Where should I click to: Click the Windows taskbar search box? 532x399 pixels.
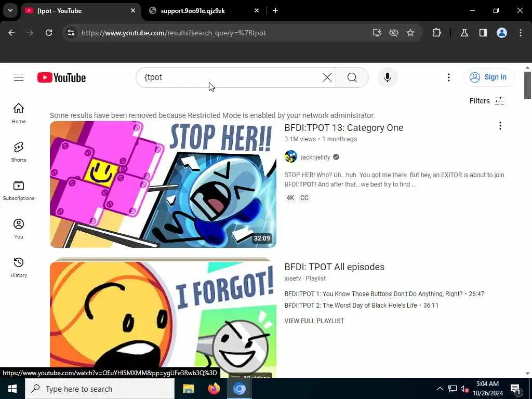[100, 389]
